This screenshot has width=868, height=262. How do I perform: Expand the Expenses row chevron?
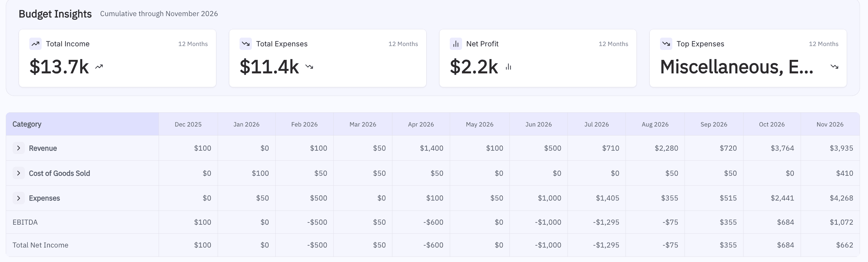click(x=18, y=198)
